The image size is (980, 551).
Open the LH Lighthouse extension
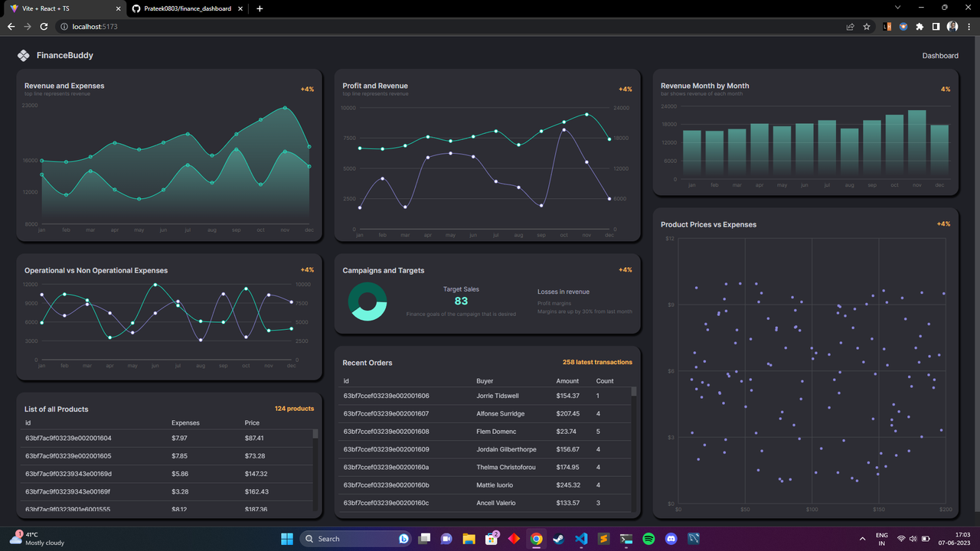click(x=887, y=27)
